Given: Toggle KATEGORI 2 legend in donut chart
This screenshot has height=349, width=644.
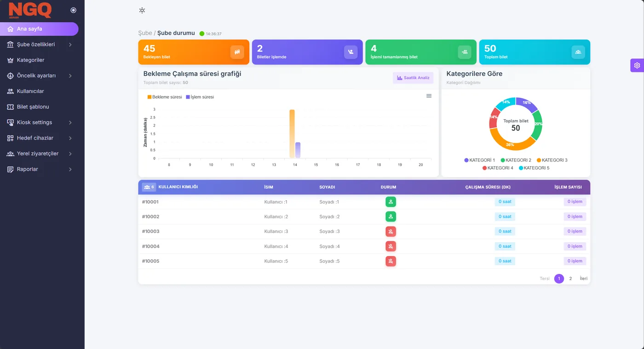Looking at the screenshot, I should (x=516, y=160).
